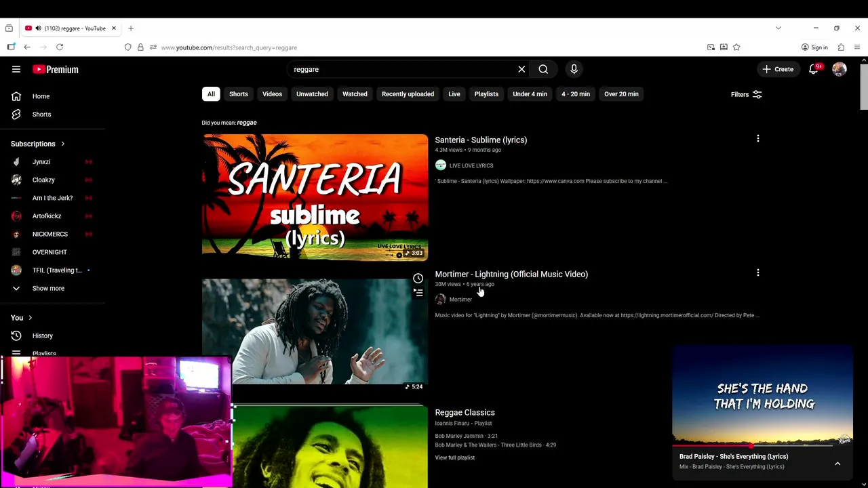
Task: Select All results chip
Action: [211, 94]
